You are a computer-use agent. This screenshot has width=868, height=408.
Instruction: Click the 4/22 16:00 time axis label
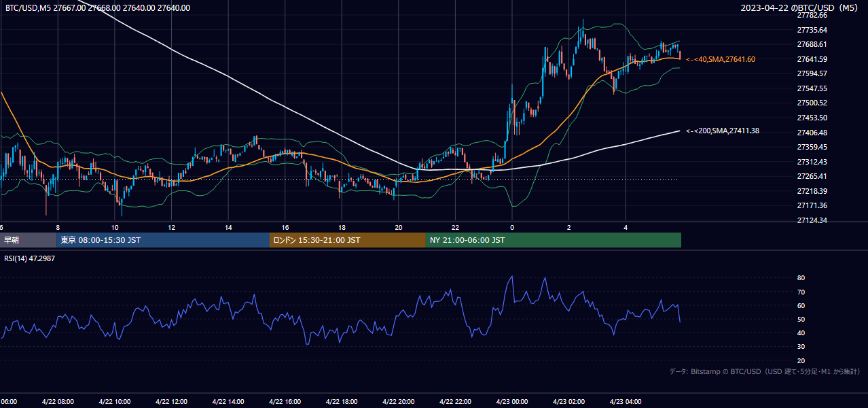coord(285,401)
